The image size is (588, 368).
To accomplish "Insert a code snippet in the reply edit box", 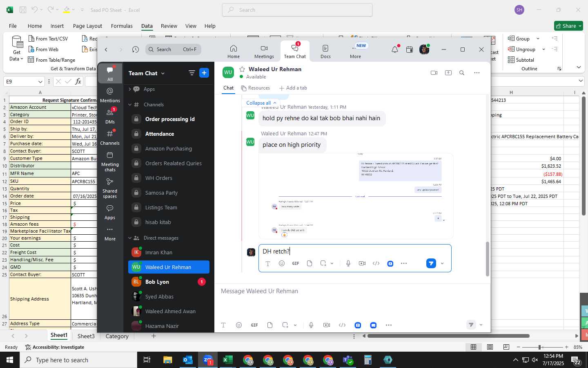I will pyautogui.click(x=376, y=263).
